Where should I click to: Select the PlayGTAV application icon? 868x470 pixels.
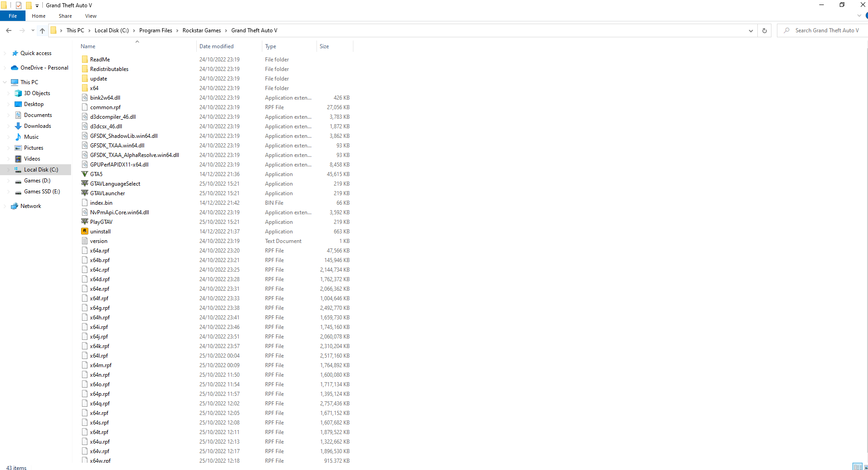85,222
